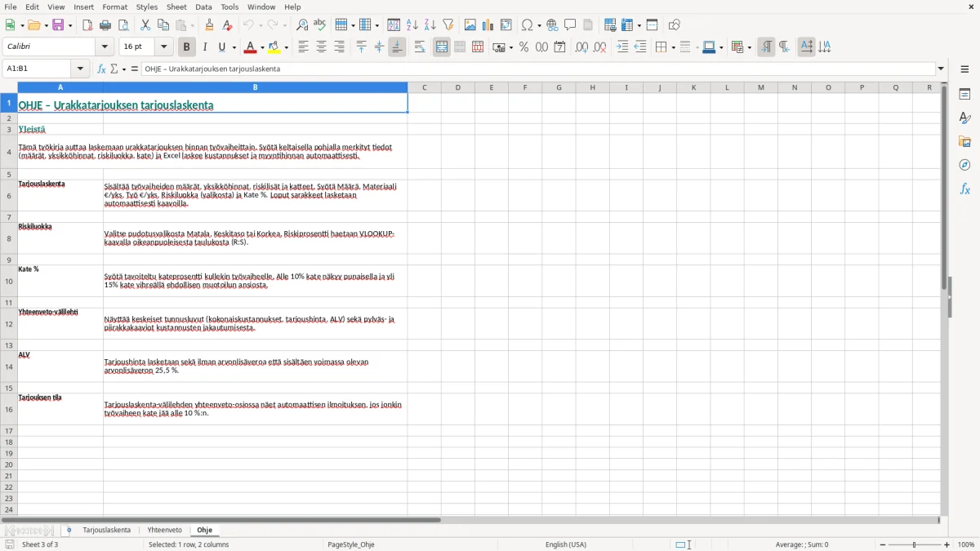
Task: Toggle Merge and Center Cells
Action: point(442,47)
